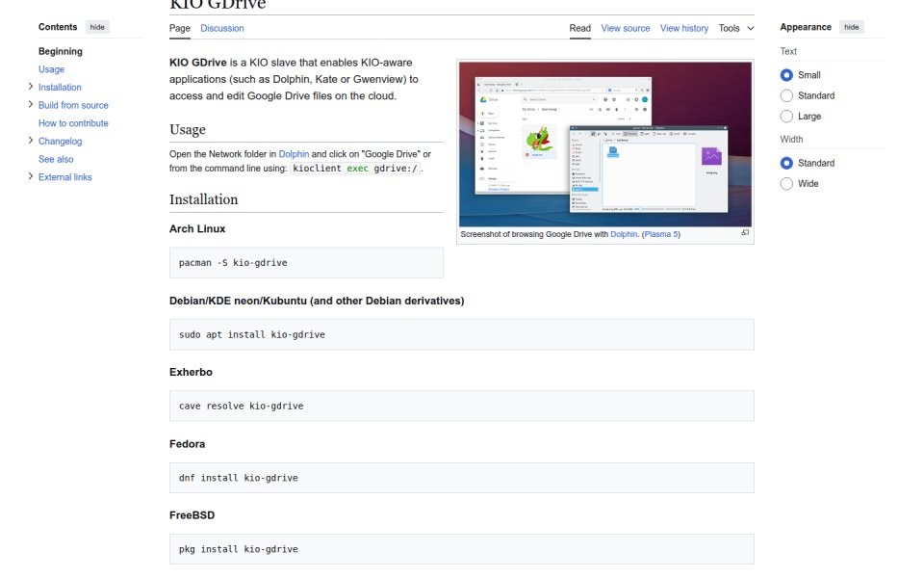Click the pacman -S kio-gdrive code
The image size is (924, 578).
[233, 262]
